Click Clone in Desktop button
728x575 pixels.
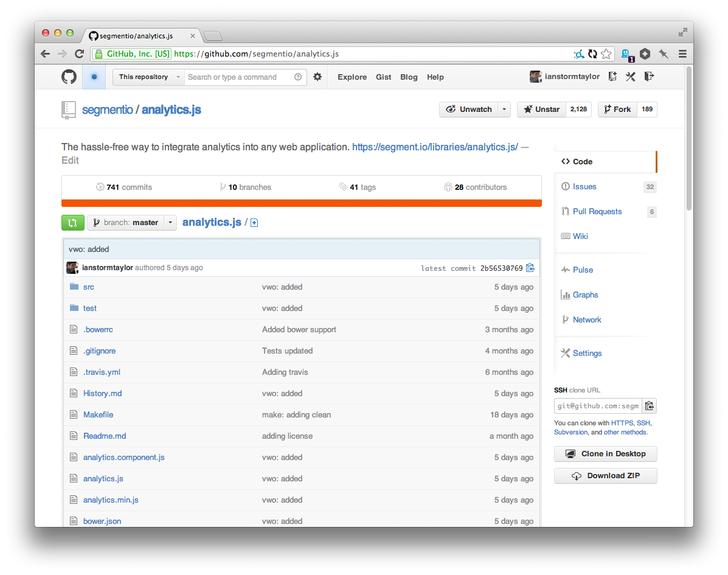click(x=605, y=454)
